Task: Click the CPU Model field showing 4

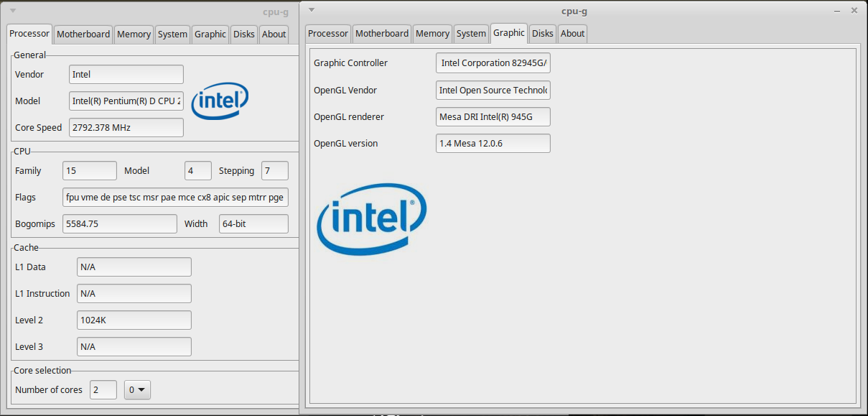Action: coord(198,171)
